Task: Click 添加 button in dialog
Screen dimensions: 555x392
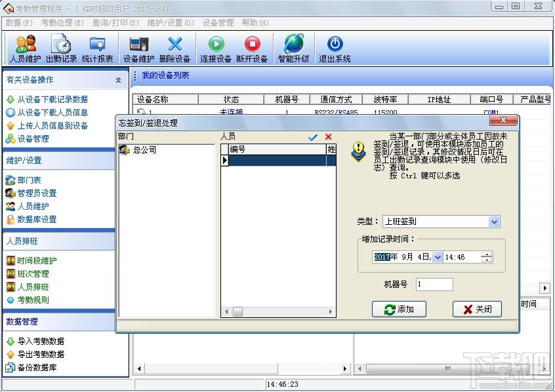Action: pos(399,309)
